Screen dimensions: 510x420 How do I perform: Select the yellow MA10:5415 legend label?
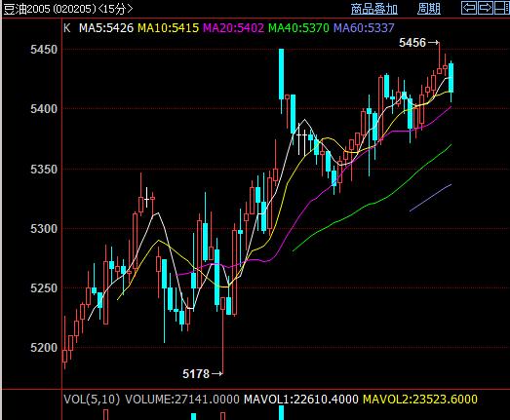(x=168, y=28)
